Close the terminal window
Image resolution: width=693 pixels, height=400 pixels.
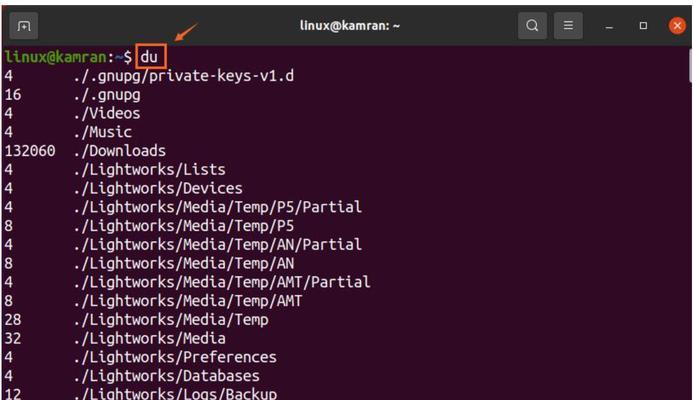(x=677, y=26)
